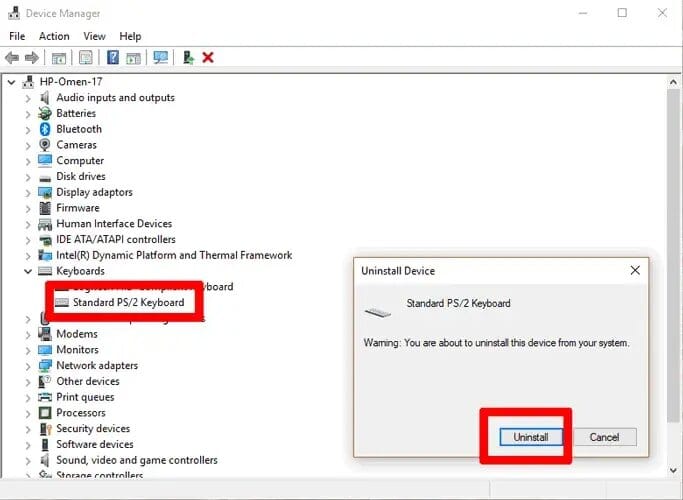
Task: Select the Computer label
Action: (80, 161)
